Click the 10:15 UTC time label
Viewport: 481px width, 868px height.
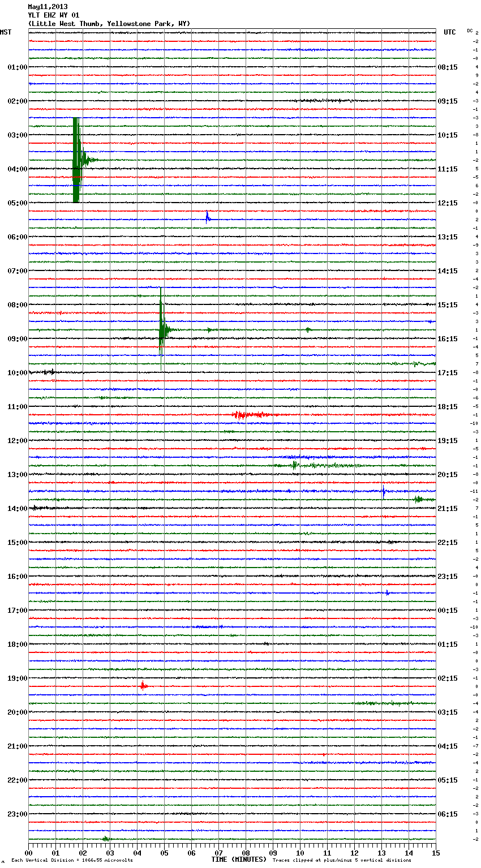[x=448, y=135]
